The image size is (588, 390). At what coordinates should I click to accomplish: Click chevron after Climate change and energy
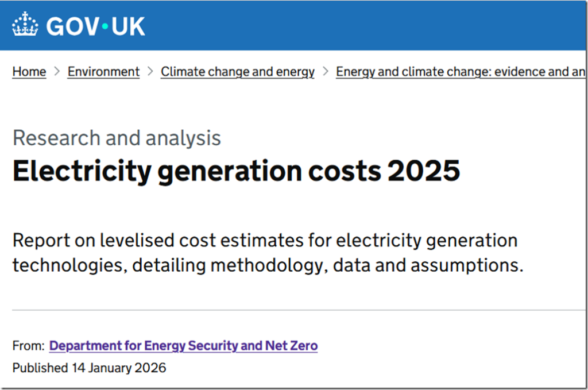(325, 72)
